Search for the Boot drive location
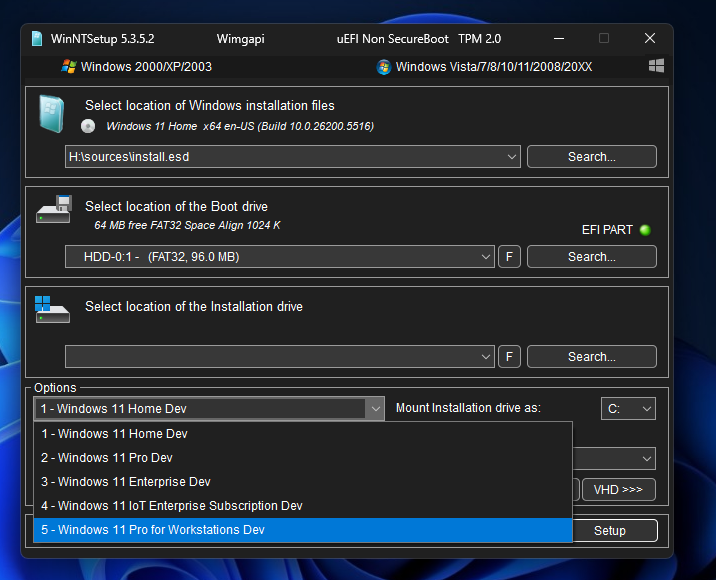Screen dimensions: 716x580 (592, 257)
